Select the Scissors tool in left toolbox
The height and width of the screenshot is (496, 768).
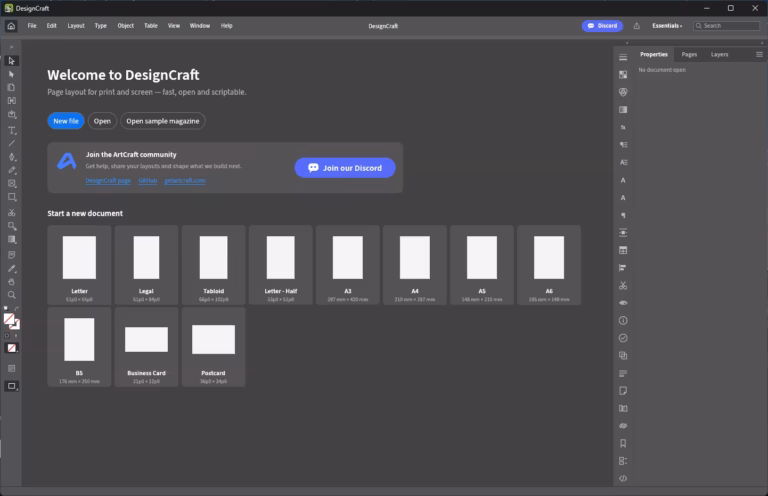pos(11,213)
